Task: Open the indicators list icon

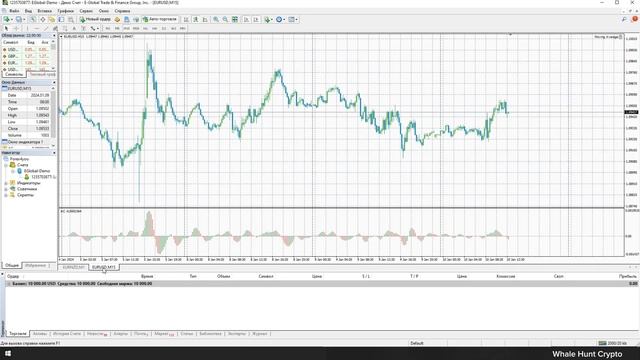Action: click(267, 19)
